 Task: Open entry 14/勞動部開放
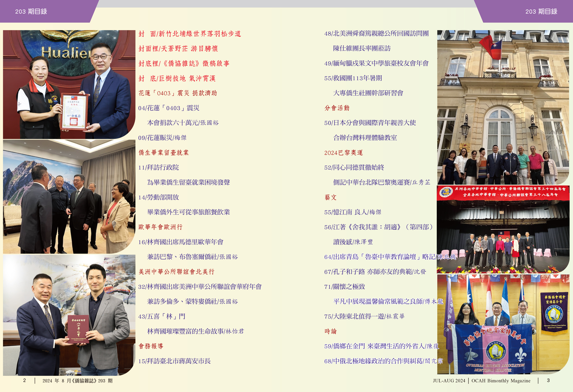coord(159,197)
